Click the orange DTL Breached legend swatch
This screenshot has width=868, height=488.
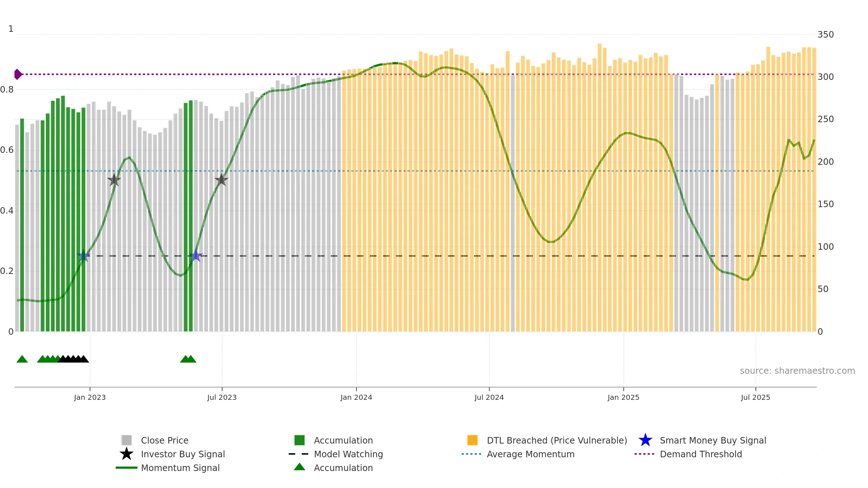pos(472,440)
